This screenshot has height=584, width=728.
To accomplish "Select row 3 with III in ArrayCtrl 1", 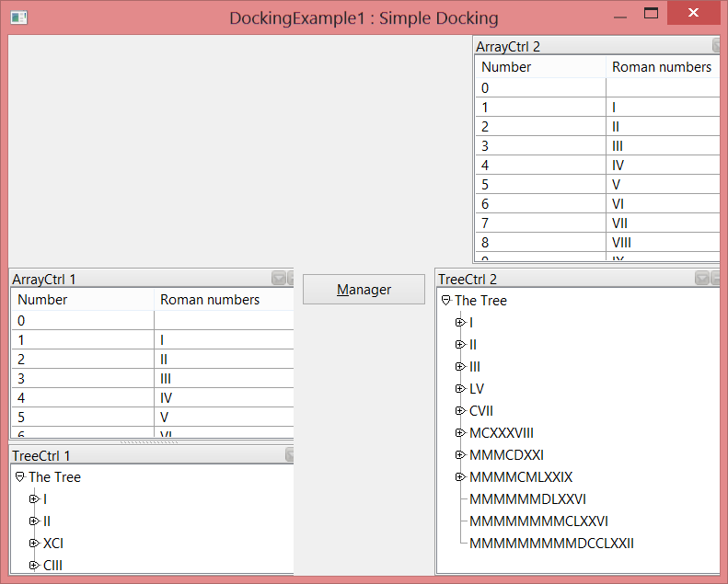I will click(152, 378).
